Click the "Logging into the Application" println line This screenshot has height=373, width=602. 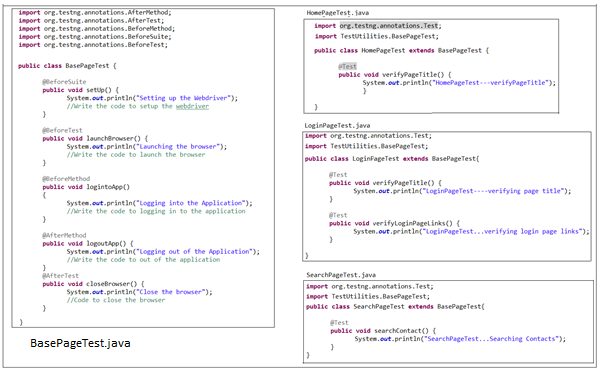pyautogui.click(x=159, y=203)
